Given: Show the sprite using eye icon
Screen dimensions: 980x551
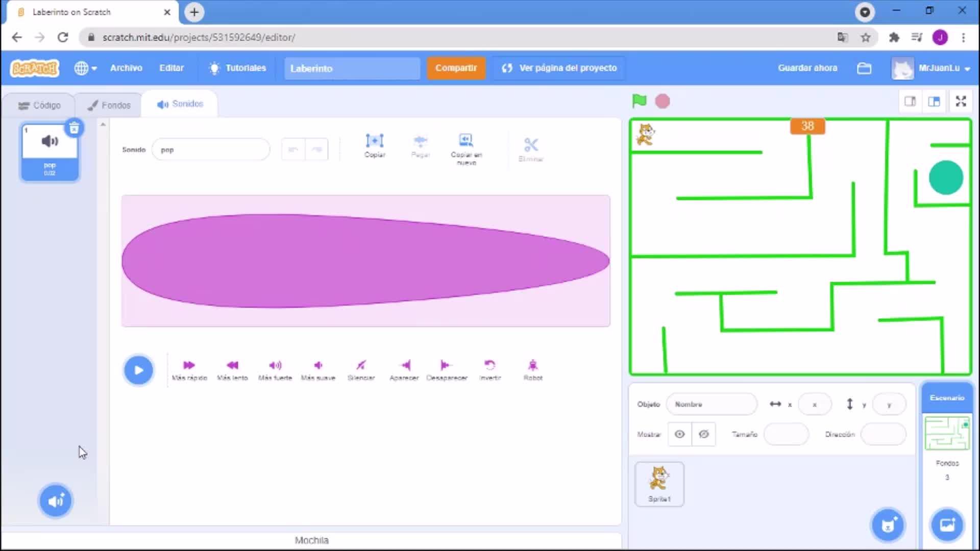Looking at the screenshot, I should (x=679, y=434).
